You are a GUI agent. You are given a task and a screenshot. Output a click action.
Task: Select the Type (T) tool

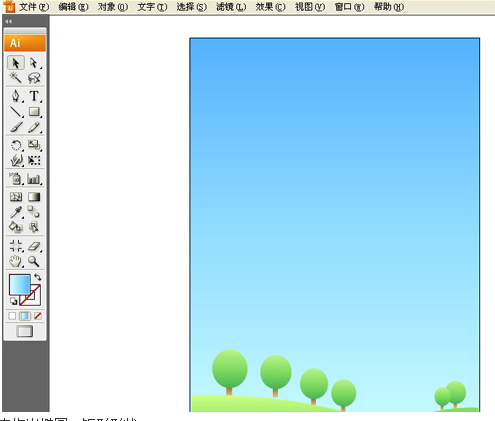(x=34, y=96)
